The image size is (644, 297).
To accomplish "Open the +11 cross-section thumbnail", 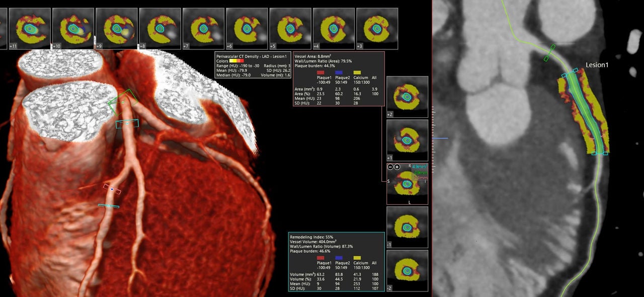I will pyautogui.click(x=29, y=29).
